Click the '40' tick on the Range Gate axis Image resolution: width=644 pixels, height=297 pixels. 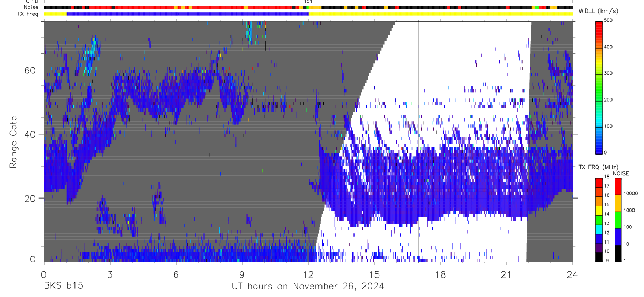(x=31, y=134)
